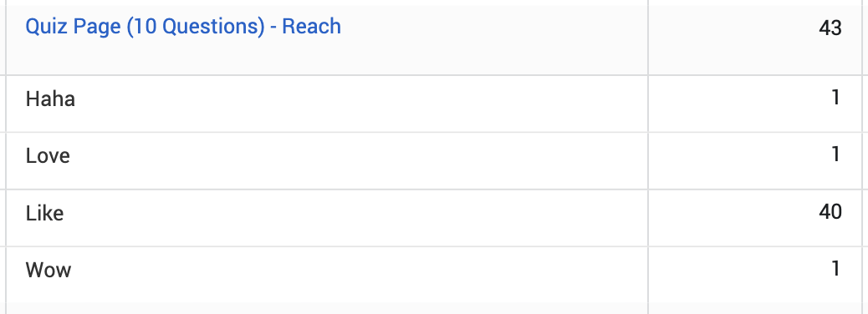Select the Love reaction label
This screenshot has width=868, height=314.
[48, 156]
